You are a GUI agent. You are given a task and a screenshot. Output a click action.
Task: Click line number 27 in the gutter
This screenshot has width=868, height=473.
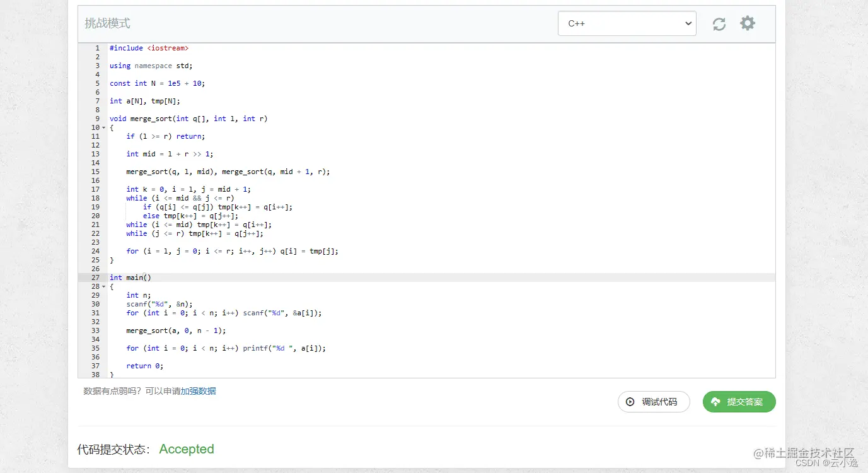[96, 277]
